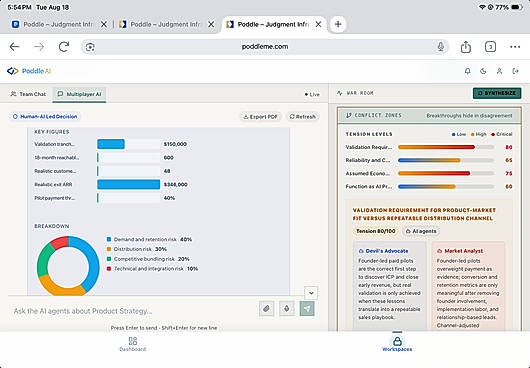Click the logout icon in the Poddle header
Screen dimensions: 530x368
click(x=515, y=71)
